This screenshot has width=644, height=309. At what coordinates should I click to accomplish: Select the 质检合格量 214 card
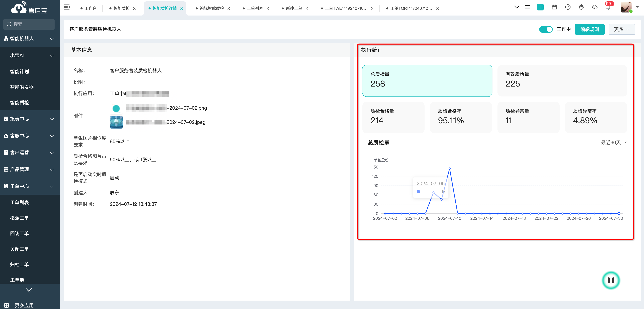pos(393,117)
